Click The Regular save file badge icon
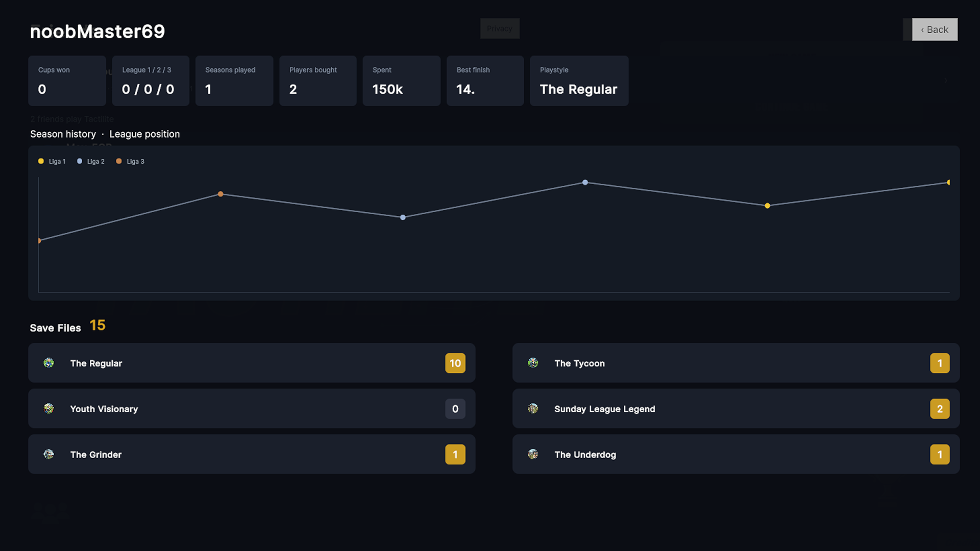This screenshot has width=980, height=551. (48, 363)
